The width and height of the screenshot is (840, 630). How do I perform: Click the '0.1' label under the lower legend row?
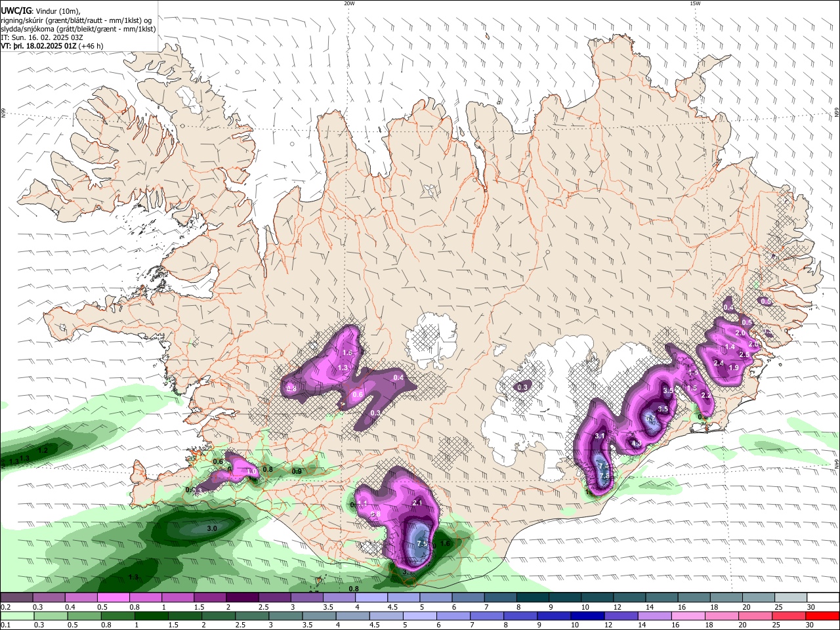(5, 625)
